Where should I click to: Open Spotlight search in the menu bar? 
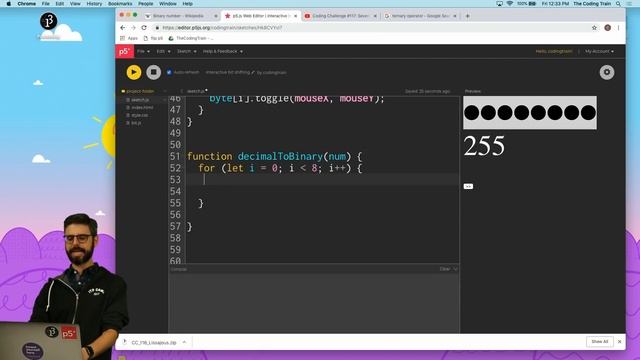pos(618,4)
